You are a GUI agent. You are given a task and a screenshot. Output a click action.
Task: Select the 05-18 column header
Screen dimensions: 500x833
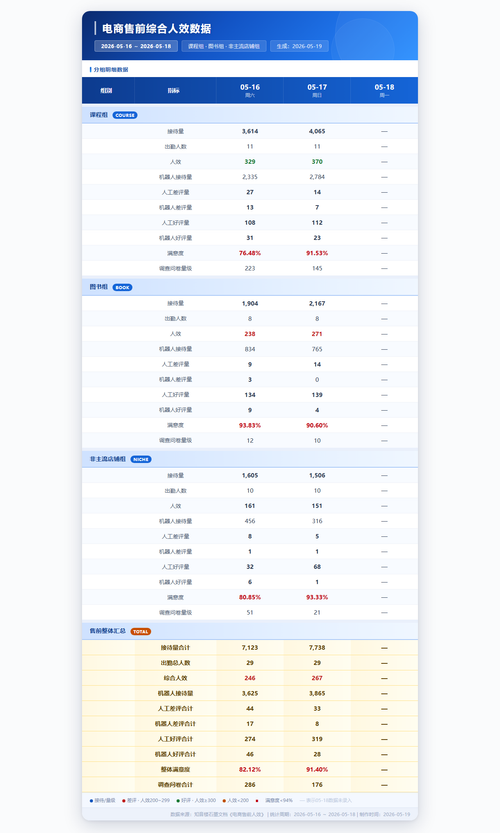(x=384, y=90)
